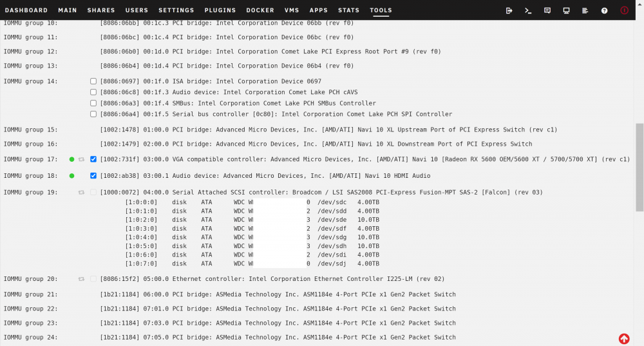Open the Users section
Image resolution: width=644 pixels, height=346 pixels.
point(137,10)
